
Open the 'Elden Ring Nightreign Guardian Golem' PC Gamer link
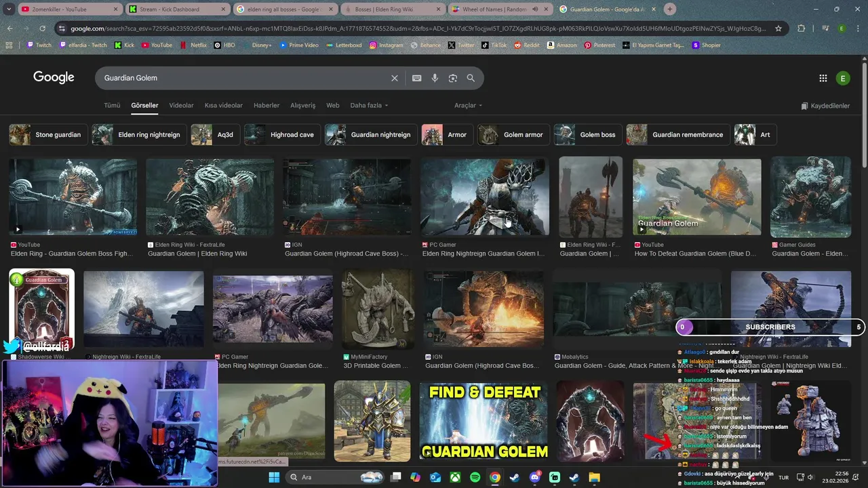click(x=484, y=253)
